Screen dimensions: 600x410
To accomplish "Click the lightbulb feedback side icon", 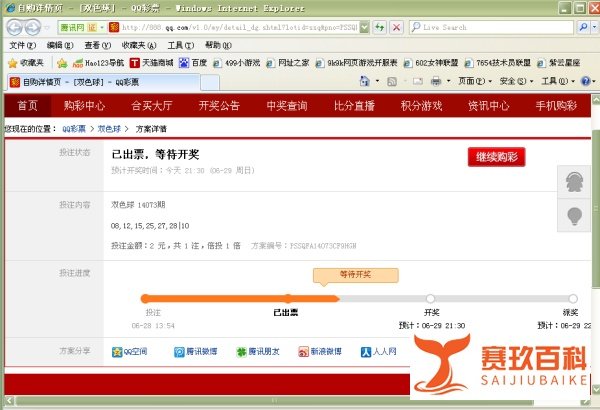I will point(574,215).
